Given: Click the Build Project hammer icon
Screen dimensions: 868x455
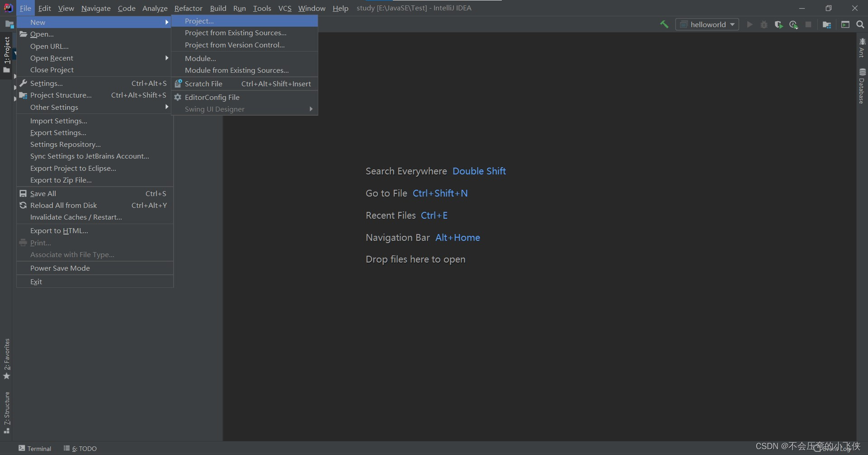Looking at the screenshot, I should 664,24.
